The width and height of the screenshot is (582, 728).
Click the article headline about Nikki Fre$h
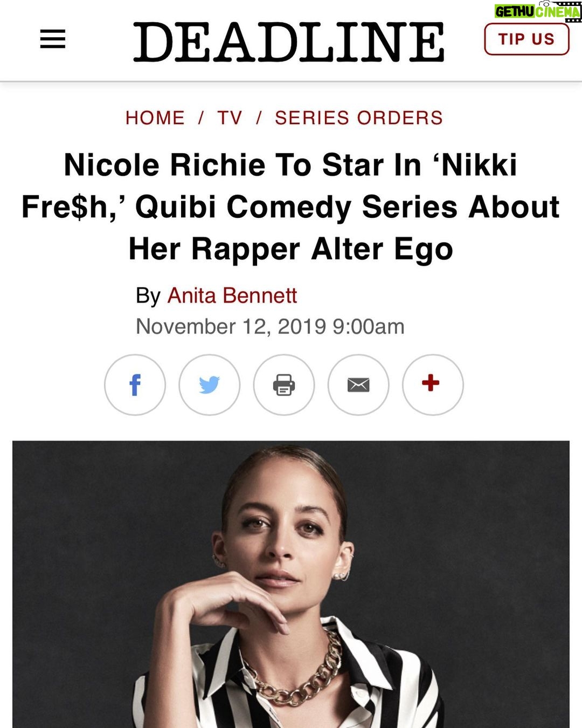point(291,207)
